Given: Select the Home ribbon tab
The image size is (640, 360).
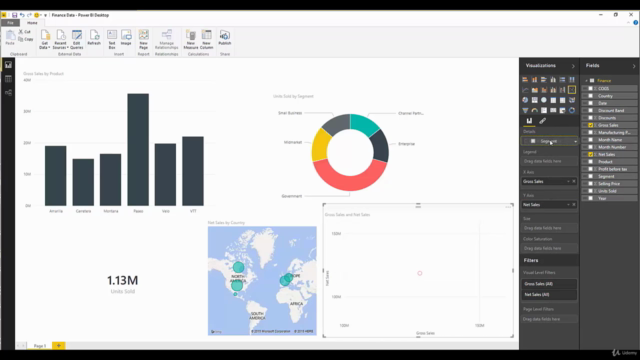Looking at the screenshot, I should (x=32, y=23).
